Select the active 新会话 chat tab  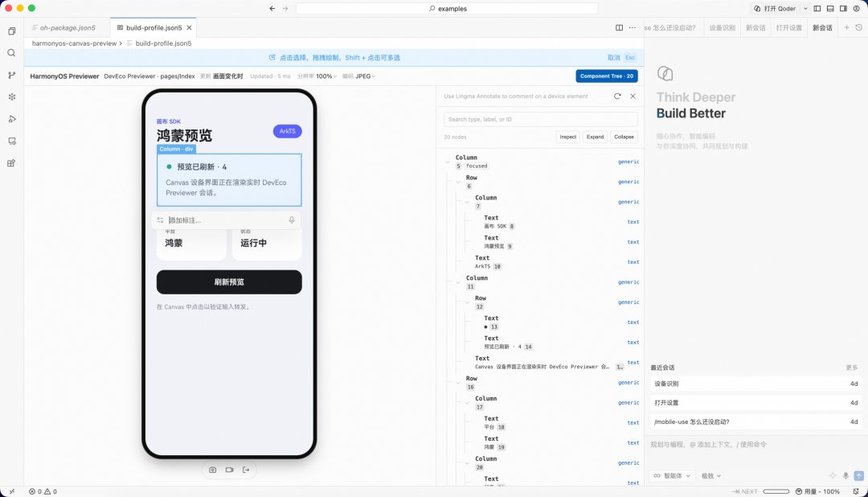[x=822, y=27]
